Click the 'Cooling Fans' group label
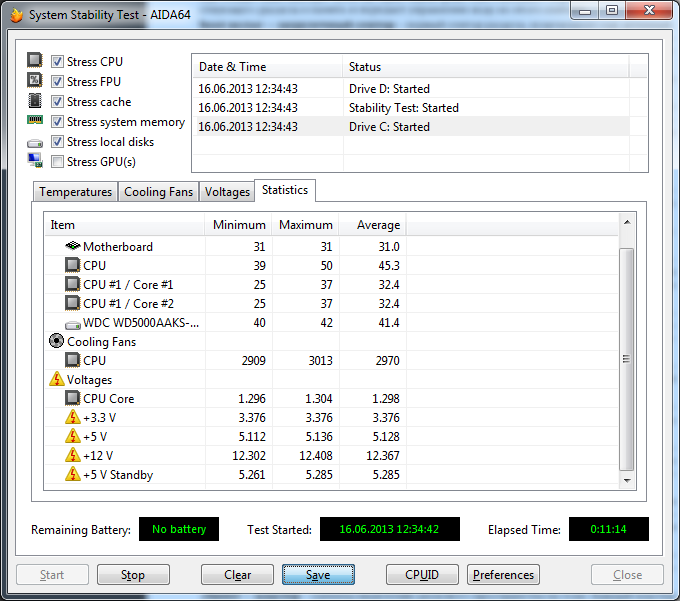The height and width of the screenshot is (601, 680). 101,342
